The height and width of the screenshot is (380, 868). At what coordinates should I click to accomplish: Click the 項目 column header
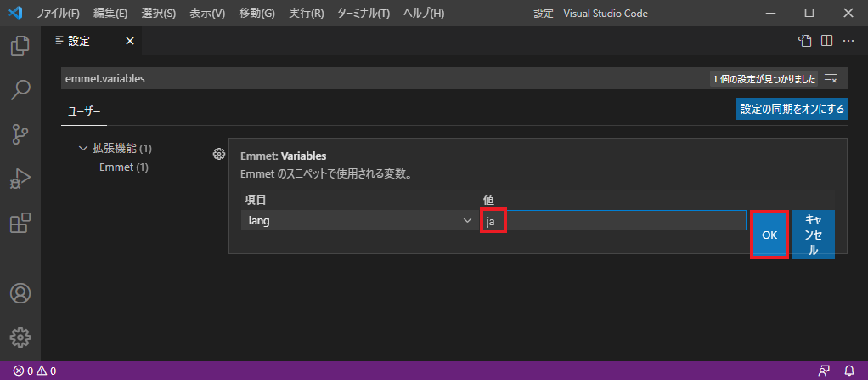pos(256,200)
